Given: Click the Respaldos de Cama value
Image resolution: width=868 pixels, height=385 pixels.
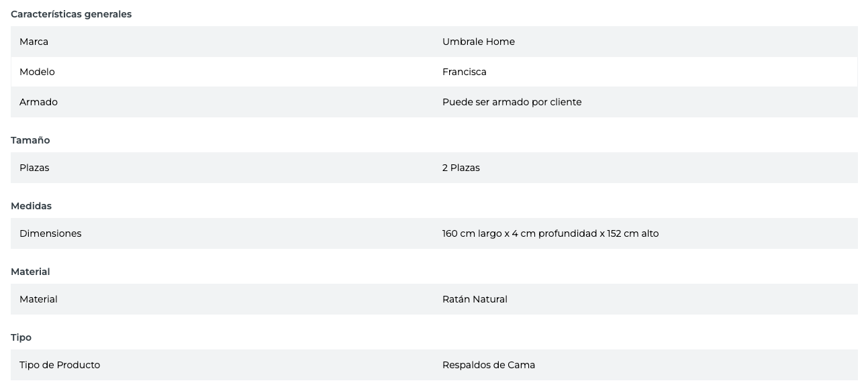Looking at the screenshot, I should click(x=488, y=365).
